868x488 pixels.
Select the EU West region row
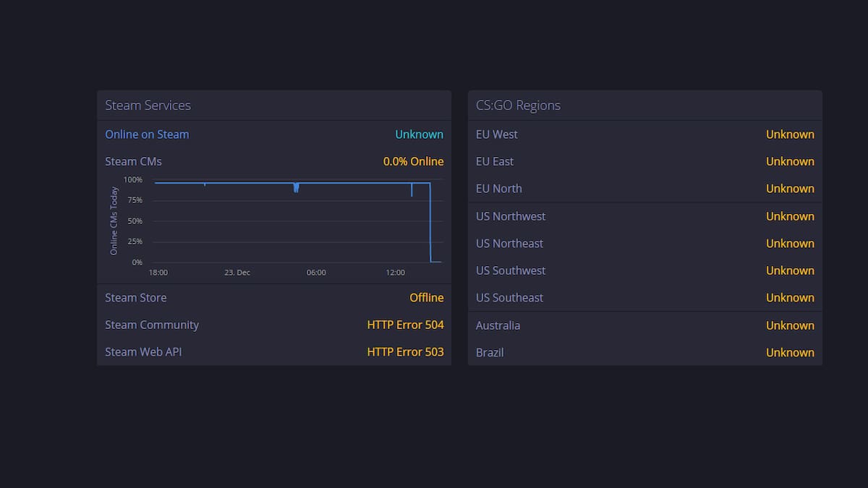point(644,134)
